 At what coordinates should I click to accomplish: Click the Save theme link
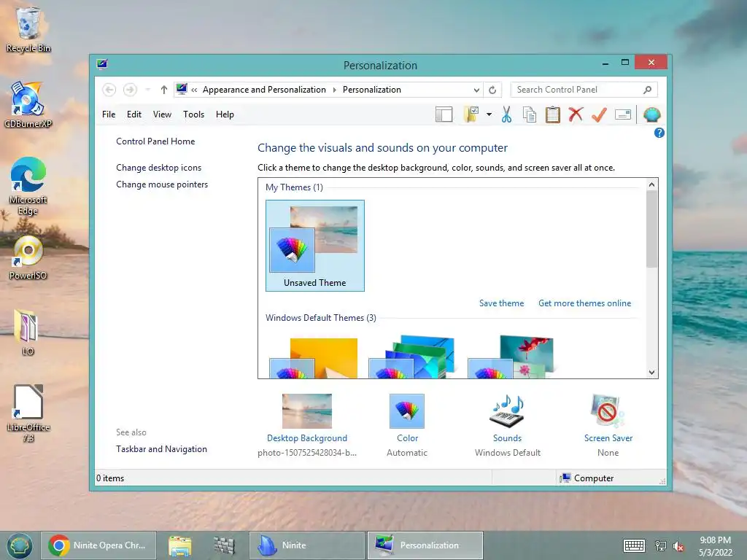point(501,303)
